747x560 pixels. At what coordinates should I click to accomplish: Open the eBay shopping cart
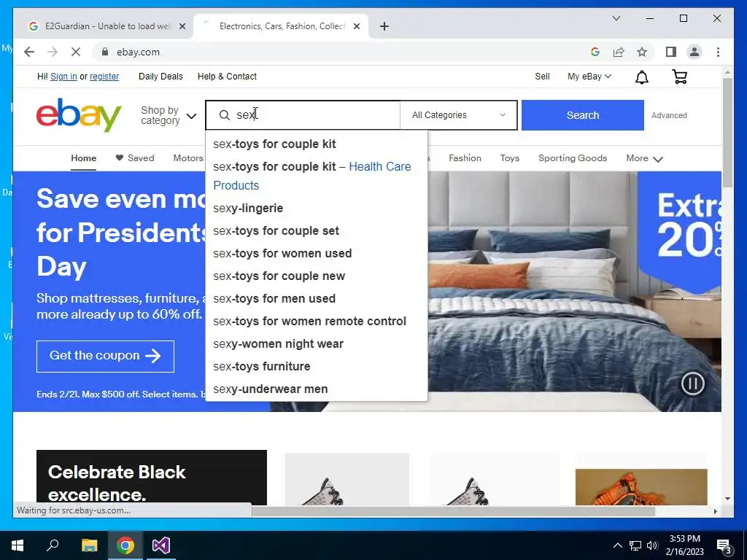(679, 77)
